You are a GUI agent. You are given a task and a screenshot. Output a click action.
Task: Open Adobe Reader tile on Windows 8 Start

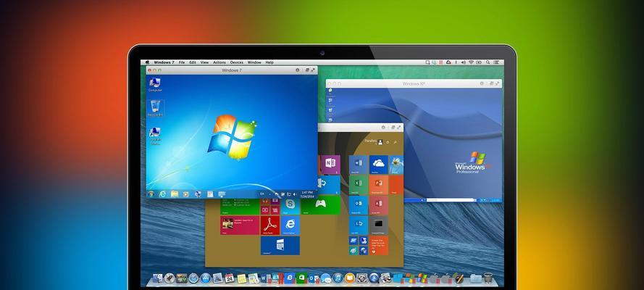click(x=270, y=225)
